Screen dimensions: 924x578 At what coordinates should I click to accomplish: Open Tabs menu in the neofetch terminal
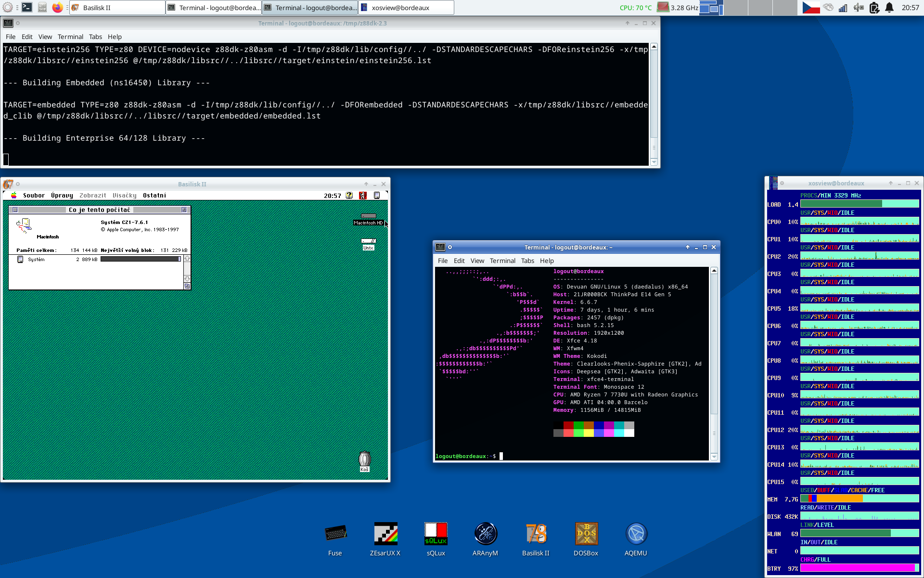click(527, 261)
